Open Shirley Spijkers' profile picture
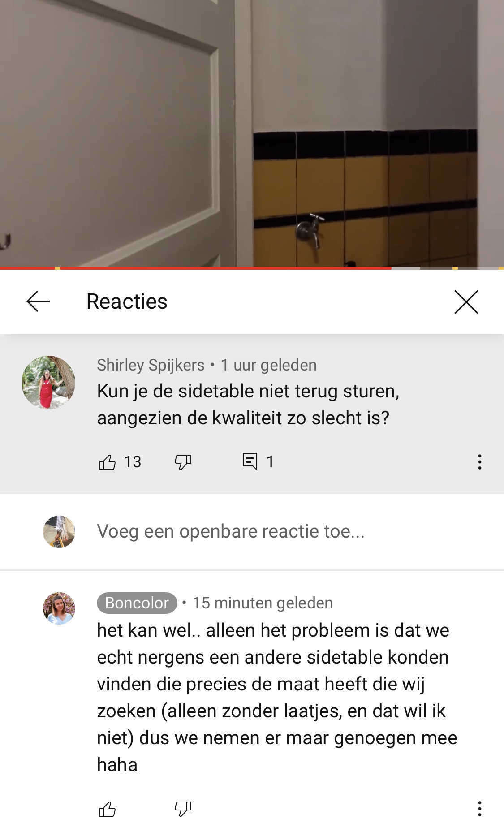The height and width of the screenshot is (836, 504). [x=48, y=383]
